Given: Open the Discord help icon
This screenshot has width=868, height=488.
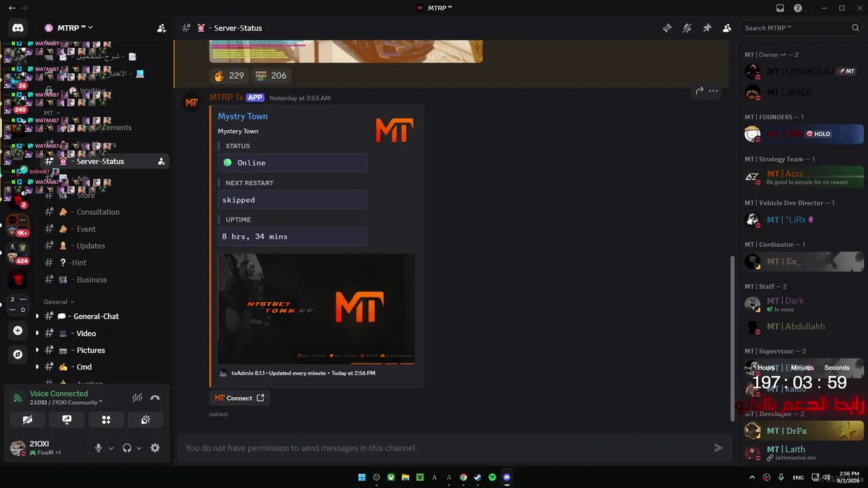Looking at the screenshot, I should point(798,8).
